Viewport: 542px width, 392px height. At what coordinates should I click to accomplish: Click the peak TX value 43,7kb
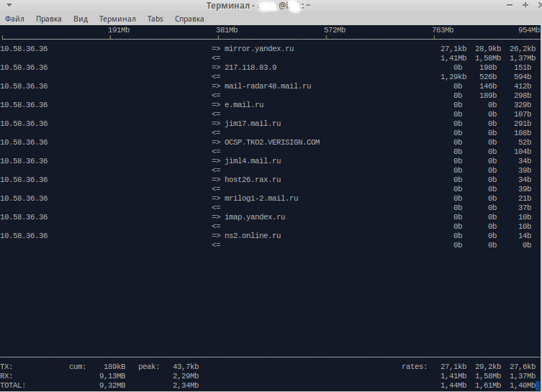point(186,367)
